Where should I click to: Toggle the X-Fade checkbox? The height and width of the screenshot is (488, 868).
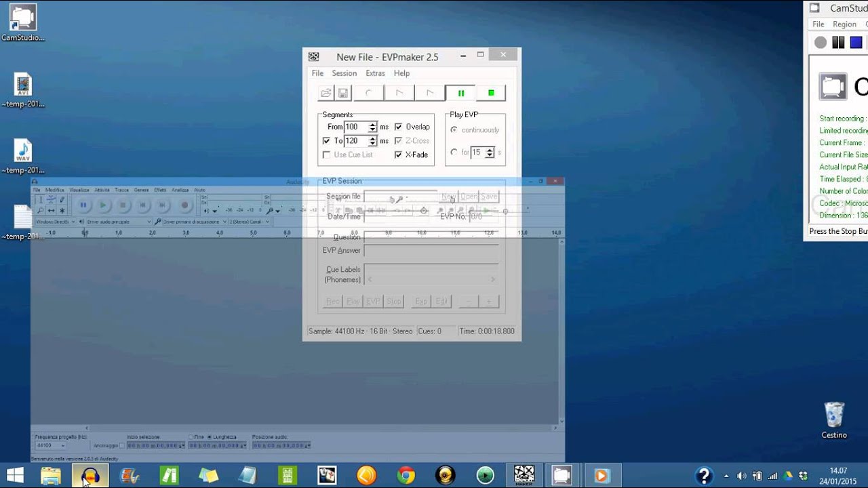[x=398, y=155]
